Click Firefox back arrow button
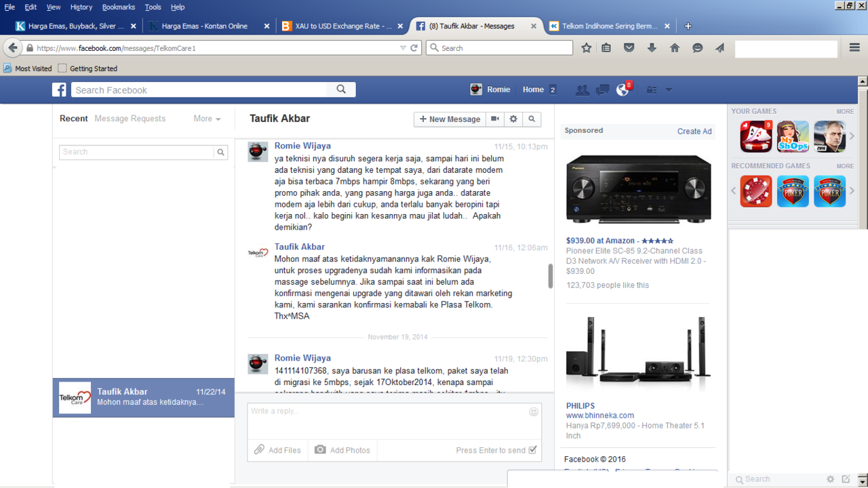 click(12, 48)
